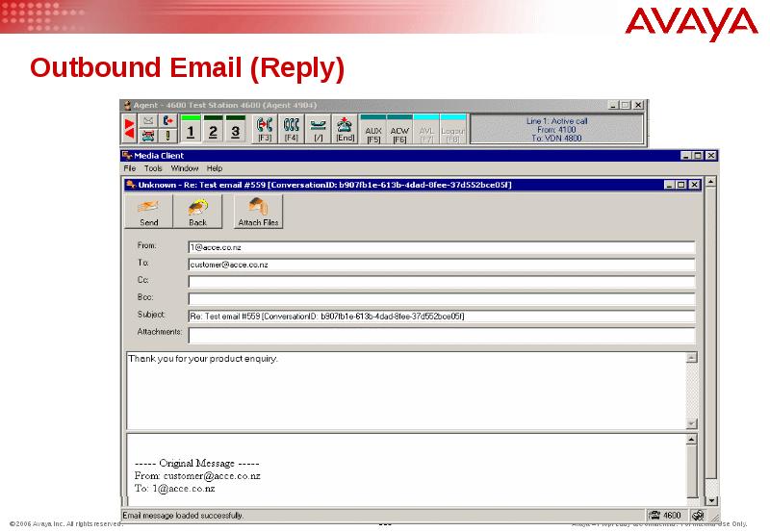Open the Window menu
770x532 pixels.
[x=185, y=168]
